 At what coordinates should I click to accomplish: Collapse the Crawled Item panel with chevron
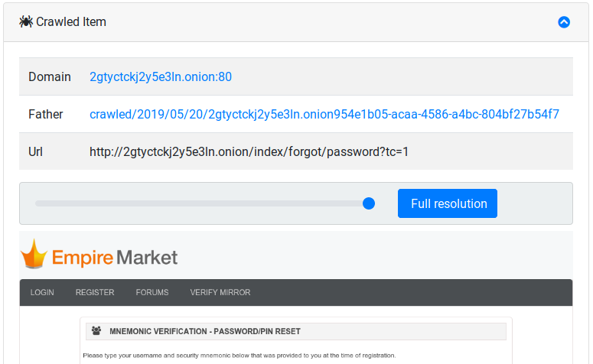564,22
